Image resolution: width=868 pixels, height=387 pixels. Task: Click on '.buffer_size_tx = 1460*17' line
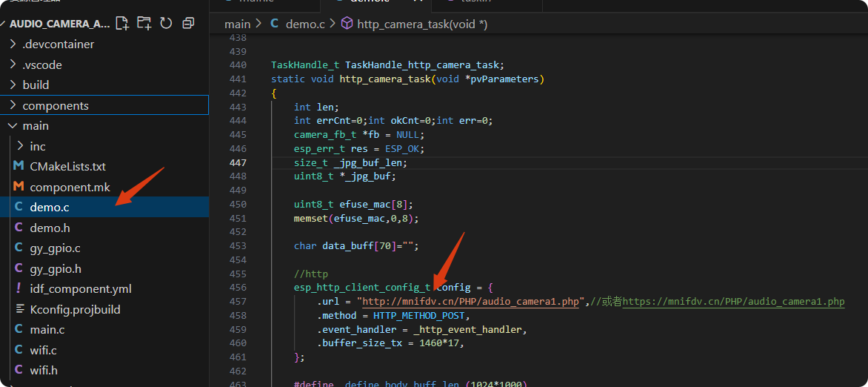click(390, 344)
